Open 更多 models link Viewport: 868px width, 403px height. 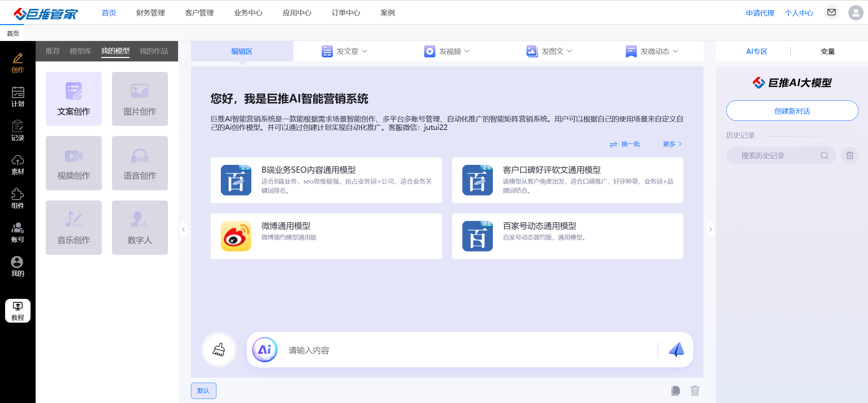[x=672, y=144]
